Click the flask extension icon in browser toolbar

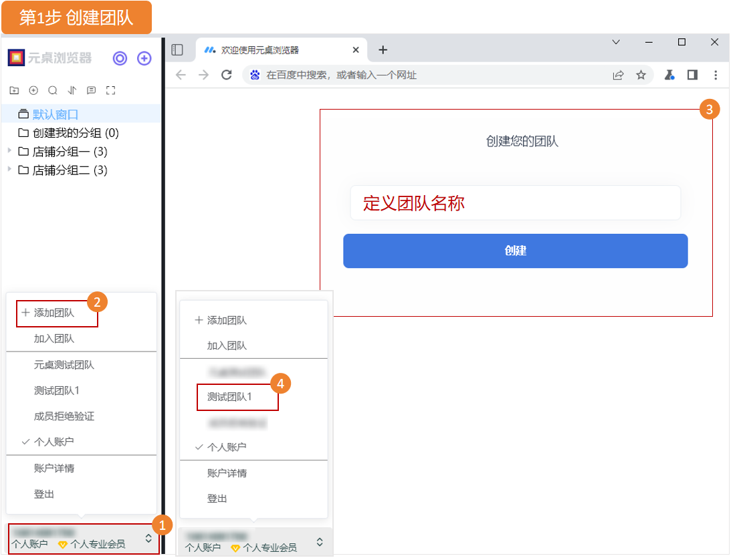tap(669, 75)
